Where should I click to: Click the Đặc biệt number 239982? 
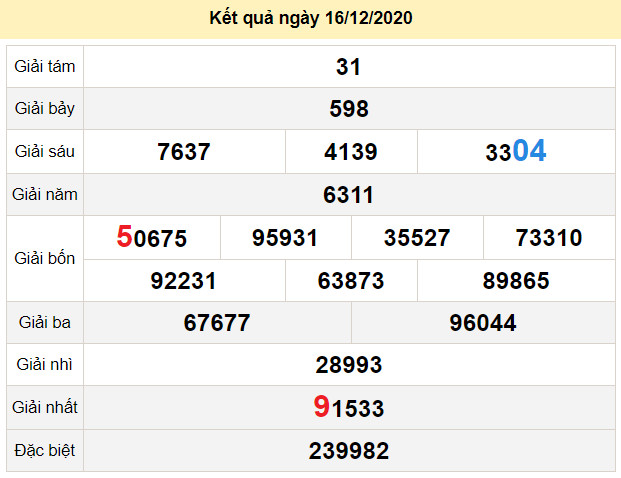349,451
